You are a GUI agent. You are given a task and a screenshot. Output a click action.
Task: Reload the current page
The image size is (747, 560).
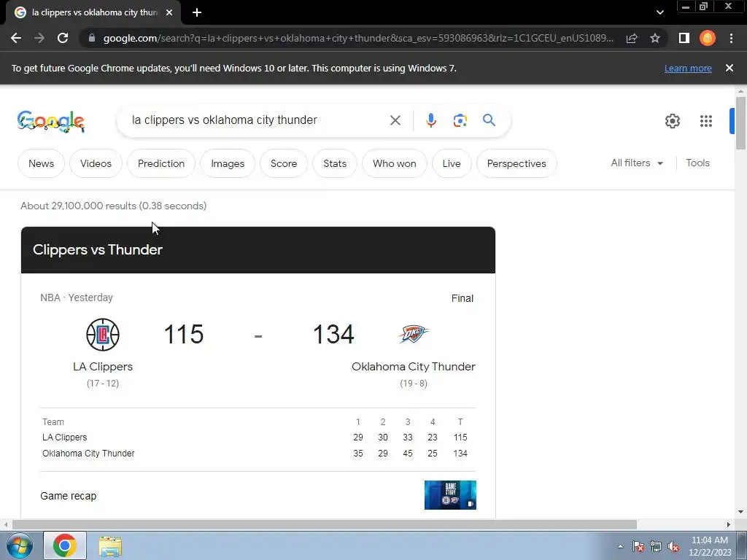click(x=63, y=38)
